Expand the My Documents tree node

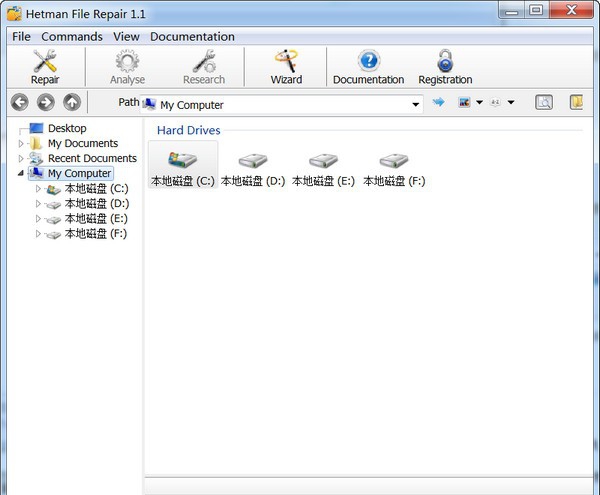[x=21, y=143]
